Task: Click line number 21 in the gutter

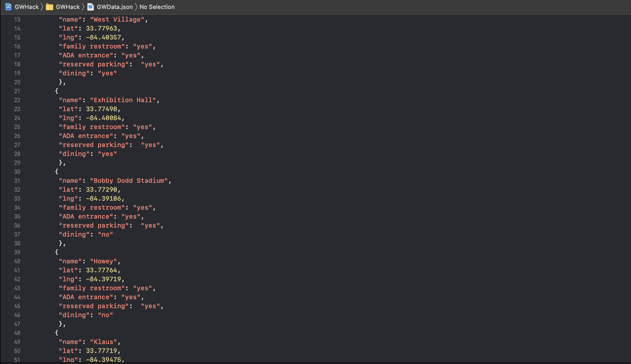Action: point(17,91)
